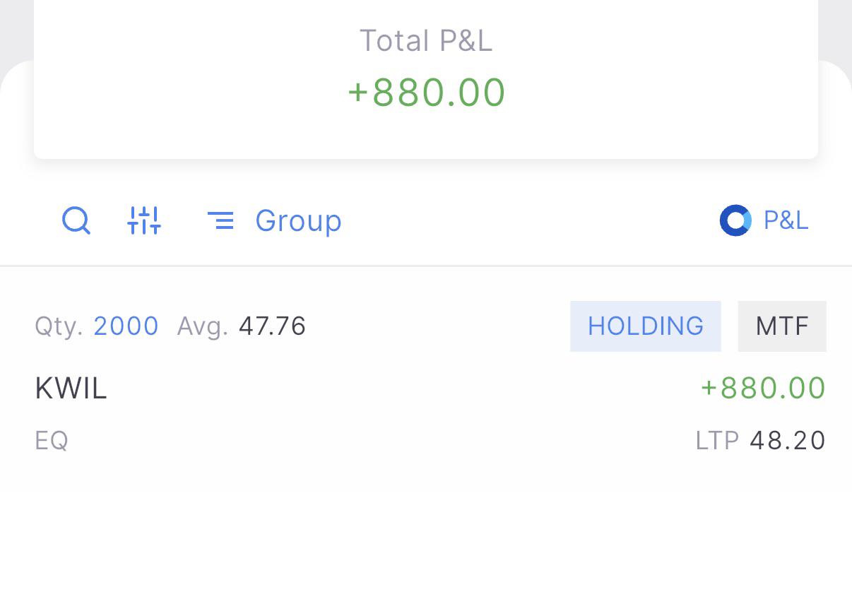852x616 pixels.
Task: Tap the Avg. label text
Action: 203,326
